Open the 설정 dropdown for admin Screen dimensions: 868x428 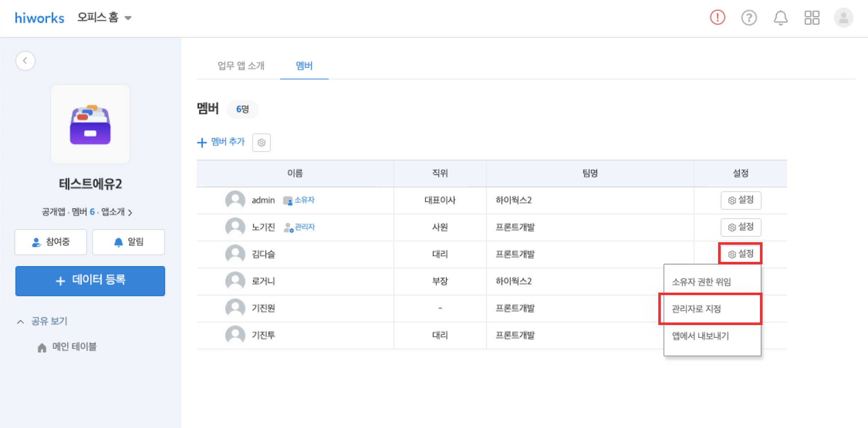pyautogui.click(x=741, y=200)
